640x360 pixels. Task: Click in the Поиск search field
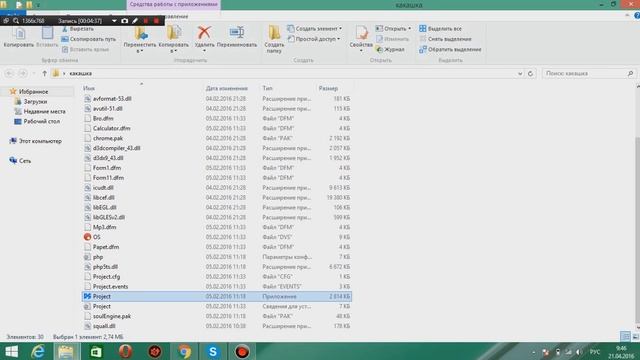click(589, 73)
